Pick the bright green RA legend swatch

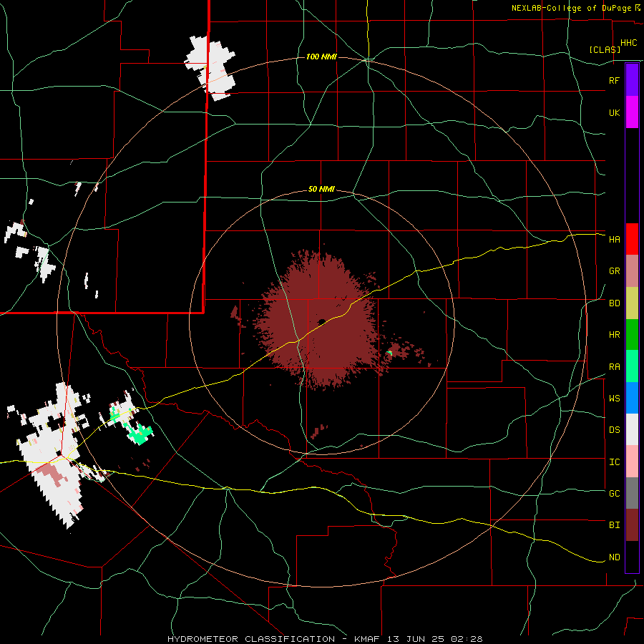pyautogui.click(x=632, y=366)
